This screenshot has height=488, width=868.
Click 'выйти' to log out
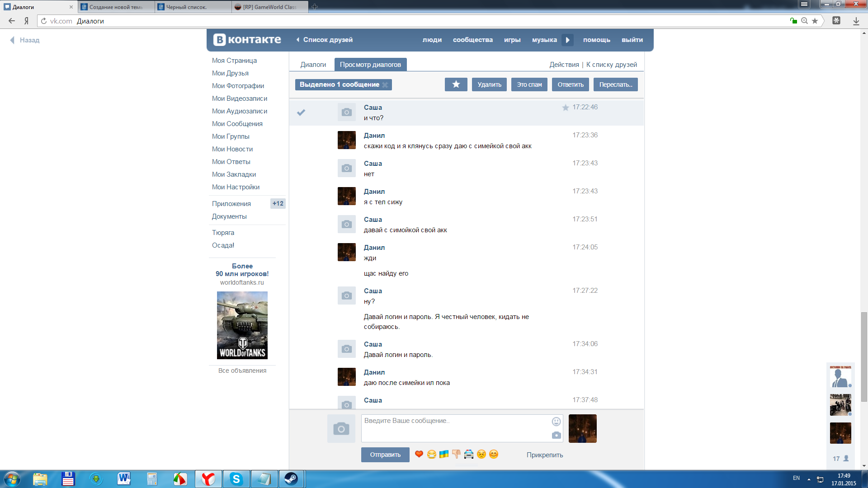(x=632, y=40)
